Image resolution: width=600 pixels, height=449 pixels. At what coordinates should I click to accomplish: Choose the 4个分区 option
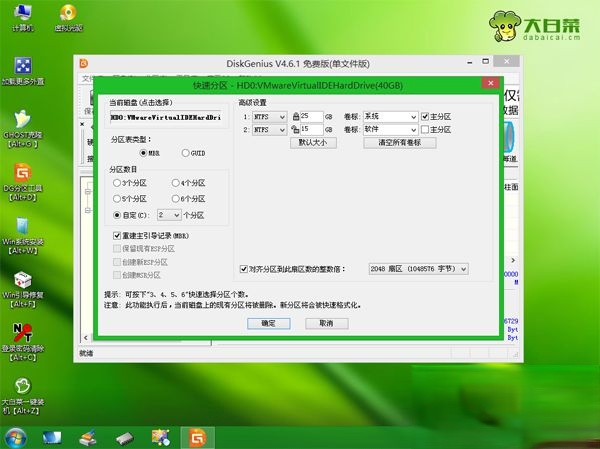pyautogui.click(x=176, y=183)
